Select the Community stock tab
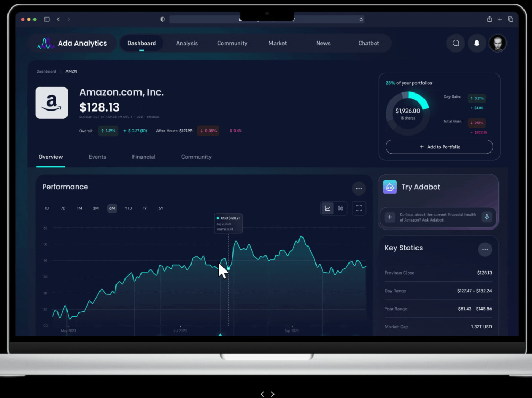The height and width of the screenshot is (398, 532). 196,157
